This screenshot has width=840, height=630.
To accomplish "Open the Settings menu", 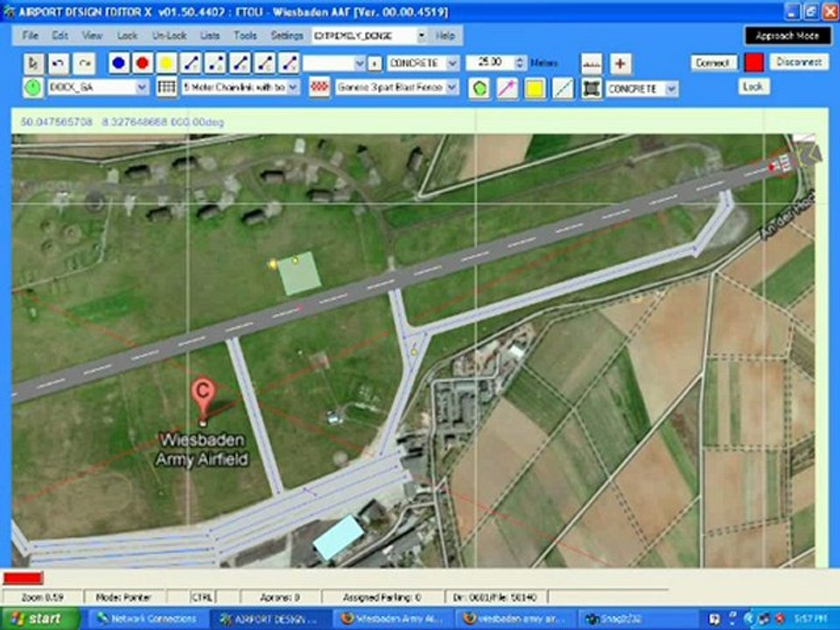I will [287, 36].
